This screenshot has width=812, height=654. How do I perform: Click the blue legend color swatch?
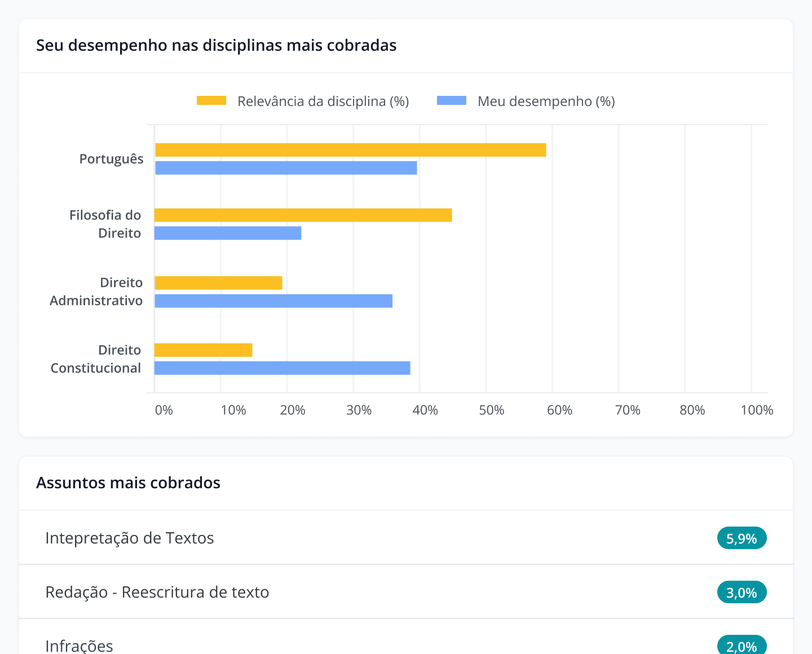[x=451, y=100]
